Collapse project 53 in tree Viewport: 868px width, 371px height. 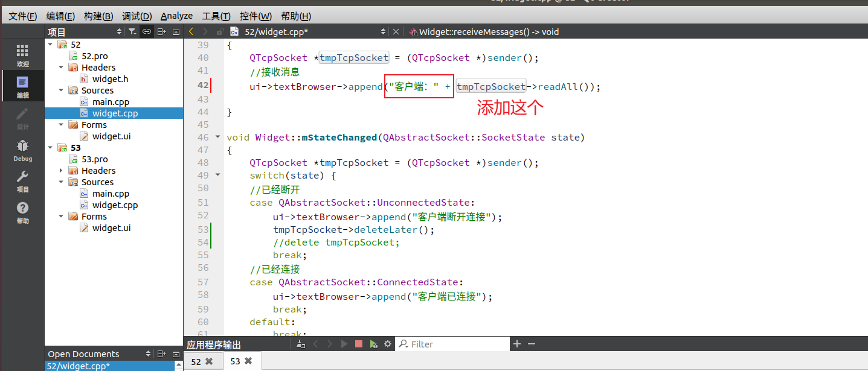50,148
